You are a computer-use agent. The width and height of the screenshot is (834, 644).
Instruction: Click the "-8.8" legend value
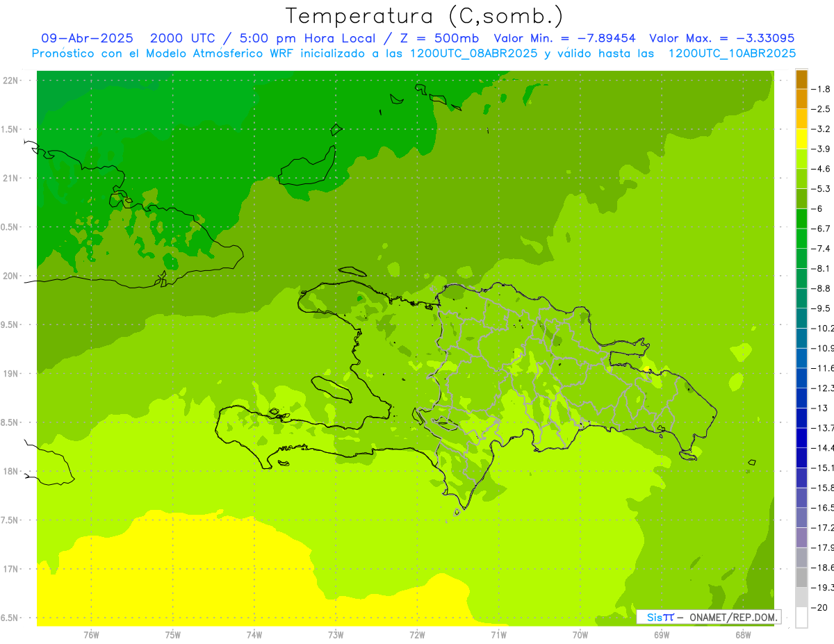pyautogui.click(x=821, y=288)
